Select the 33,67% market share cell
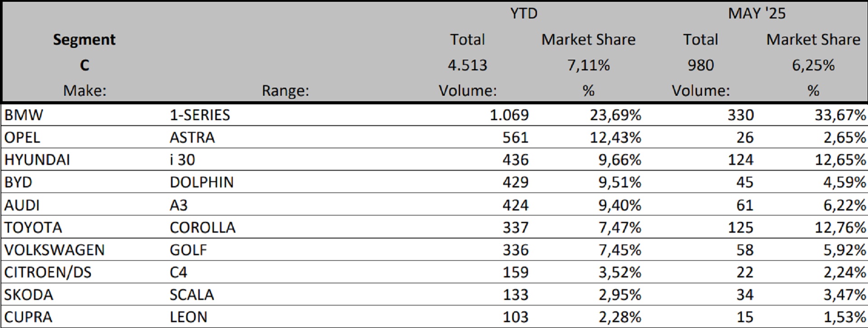Screen dimensions: 868x328 coord(840,115)
